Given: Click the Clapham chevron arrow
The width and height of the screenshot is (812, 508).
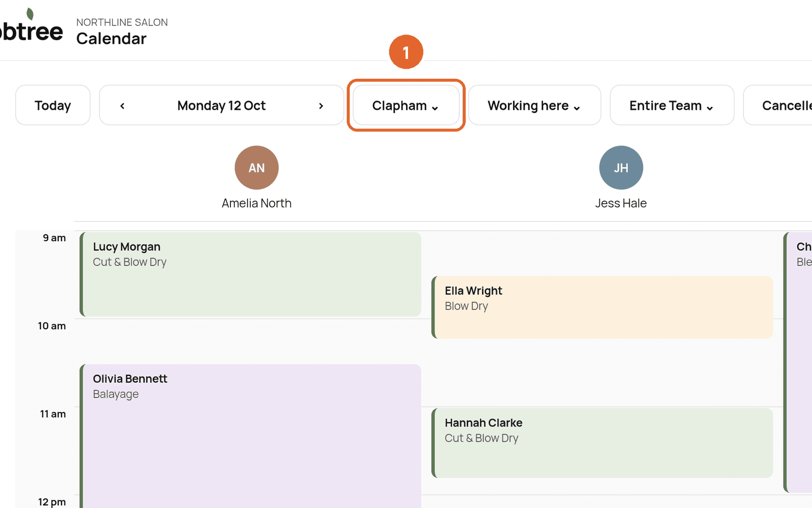Looking at the screenshot, I should click(x=435, y=108).
